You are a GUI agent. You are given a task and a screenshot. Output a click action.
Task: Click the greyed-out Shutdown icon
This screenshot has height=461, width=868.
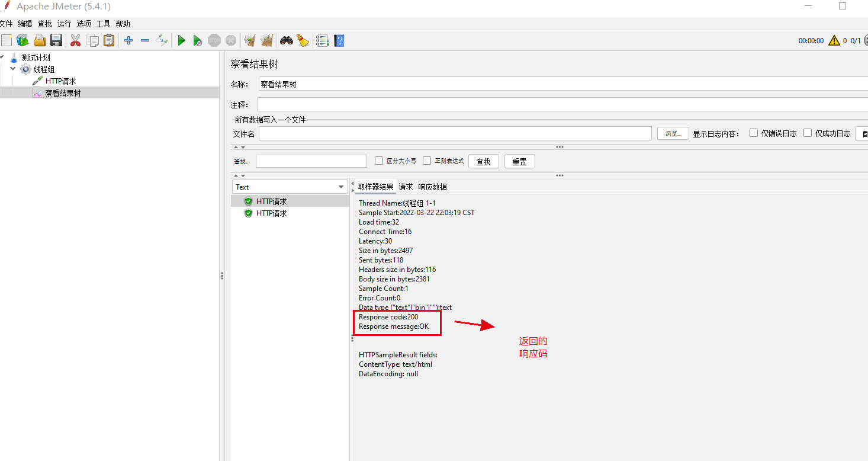(231, 40)
